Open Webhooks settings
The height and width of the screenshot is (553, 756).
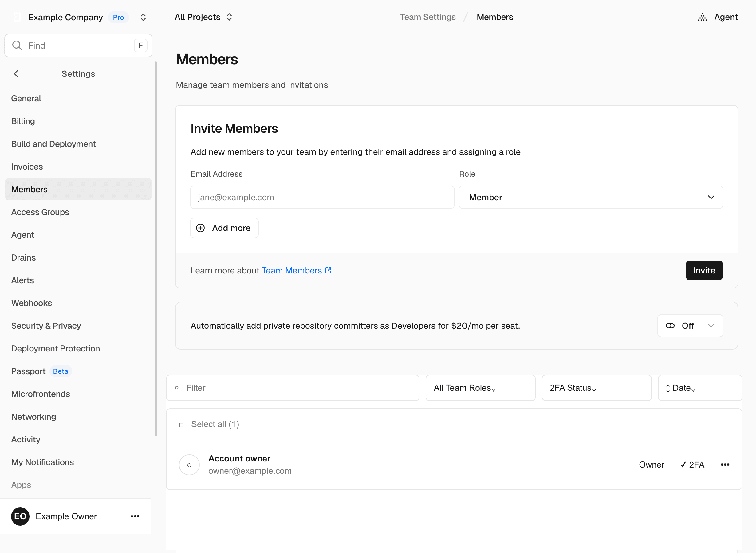pyautogui.click(x=78, y=303)
